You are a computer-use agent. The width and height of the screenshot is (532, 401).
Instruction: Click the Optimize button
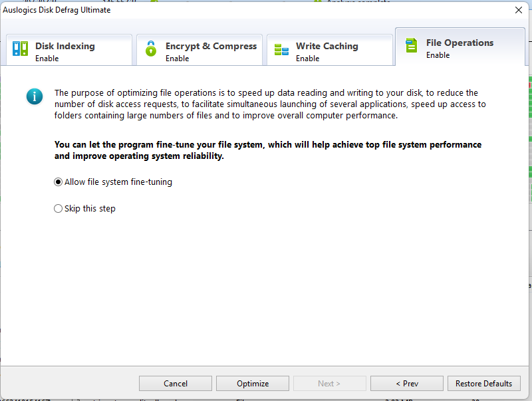pos(253,384)
